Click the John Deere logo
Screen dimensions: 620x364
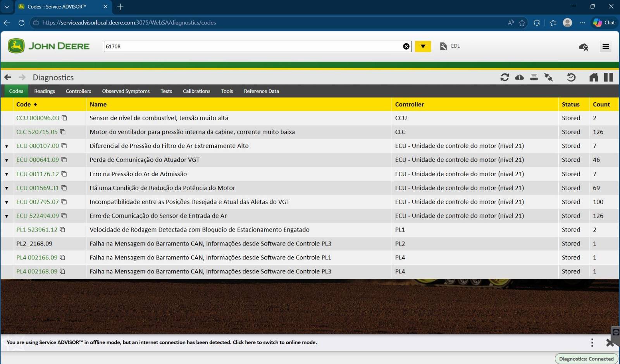click(48, 46)
